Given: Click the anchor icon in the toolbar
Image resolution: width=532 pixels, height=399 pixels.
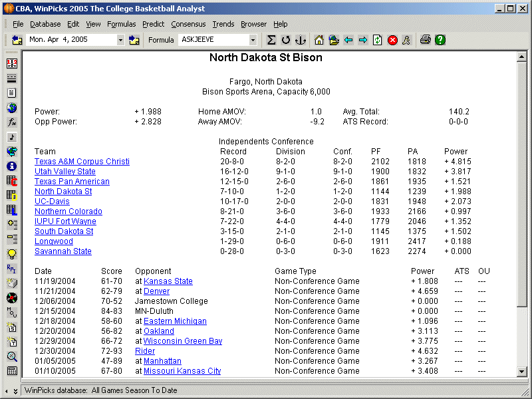Looking at the screenshot, I should (x=301, y=40).
